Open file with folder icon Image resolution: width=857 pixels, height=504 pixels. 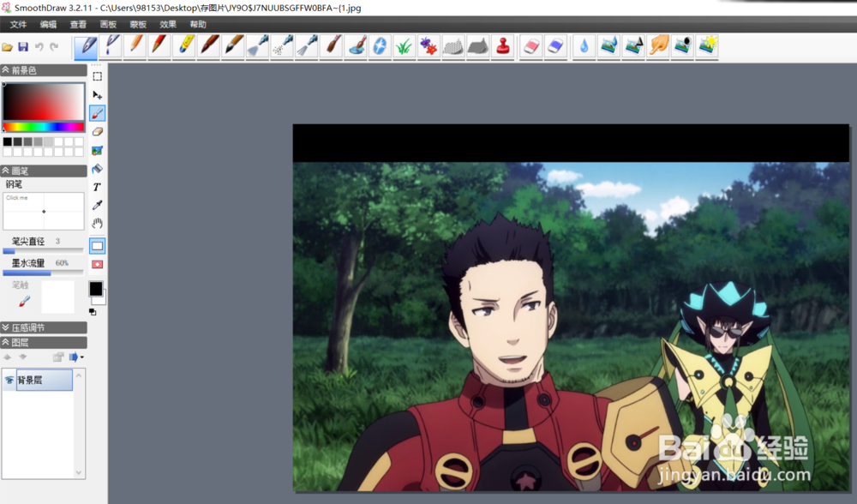tap(8, 47)
